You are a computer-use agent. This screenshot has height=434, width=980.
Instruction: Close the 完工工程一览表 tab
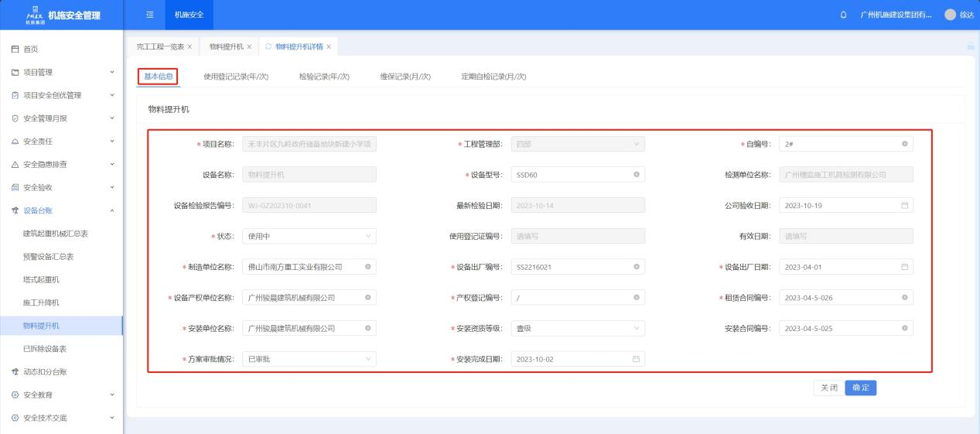click(x=190, y=47)
